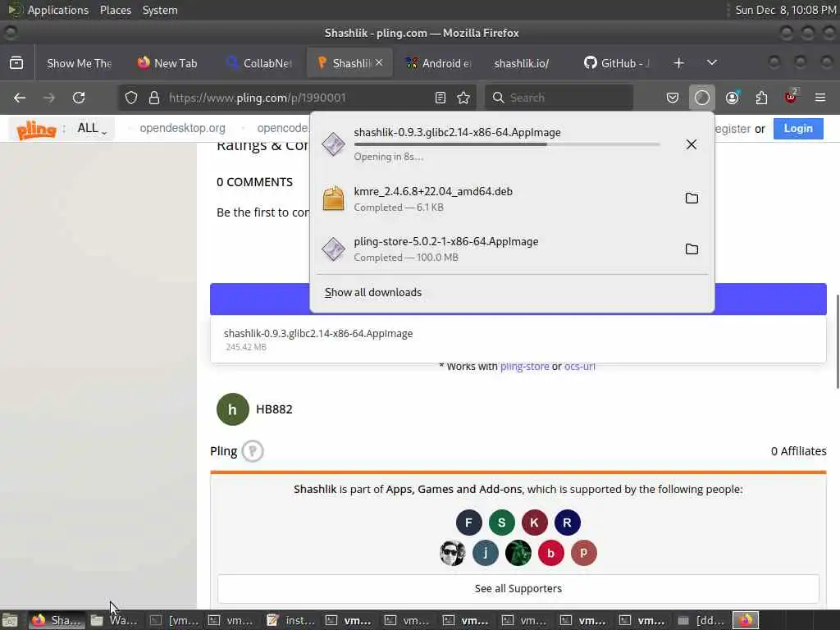The image size is (840, 630).
Task: Click the uBlock Origin extension icon
Action: pyautogui.click(x=791, y=98)
